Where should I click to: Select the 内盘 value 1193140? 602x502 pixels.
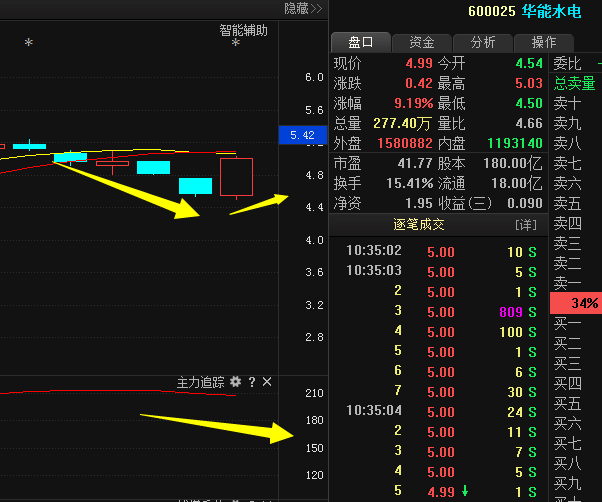[515, 143]
